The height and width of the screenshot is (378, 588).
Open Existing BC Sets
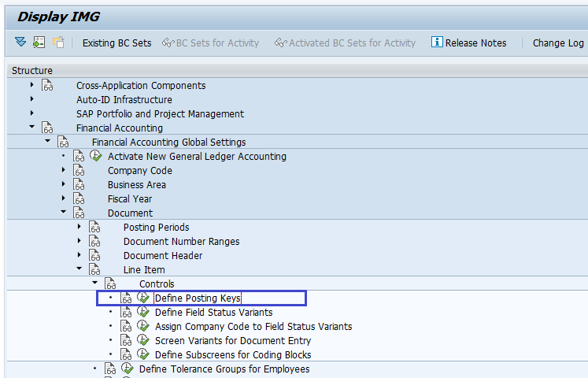tap(116, 43)
